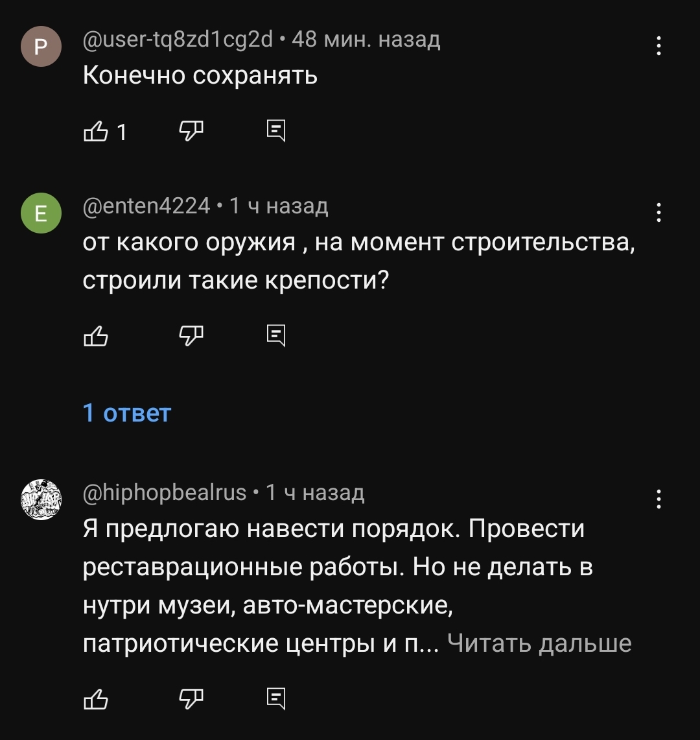Dislike the @enten4224 comment
The height and width of the screenshot is (740, 700).
point(190,335)
